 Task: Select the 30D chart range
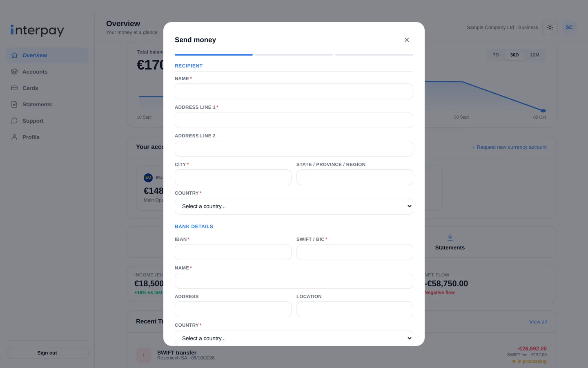coord(514,55)
